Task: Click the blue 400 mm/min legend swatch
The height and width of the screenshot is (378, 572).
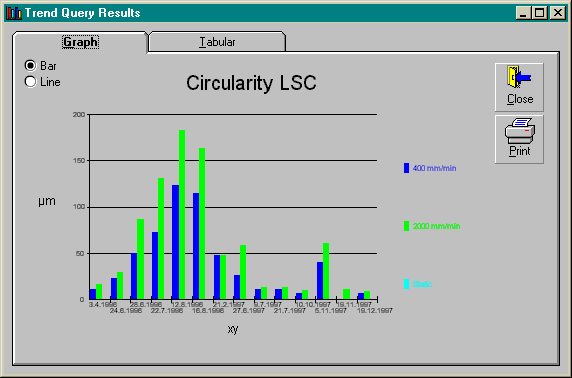Action: tap(406, 168)
